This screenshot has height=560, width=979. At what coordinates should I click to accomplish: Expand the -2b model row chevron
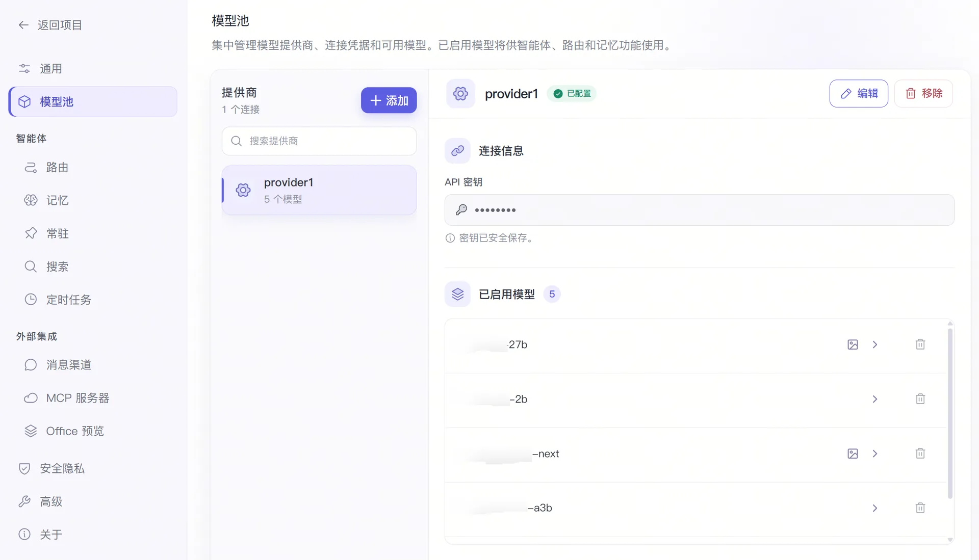[x=875, y=399]
